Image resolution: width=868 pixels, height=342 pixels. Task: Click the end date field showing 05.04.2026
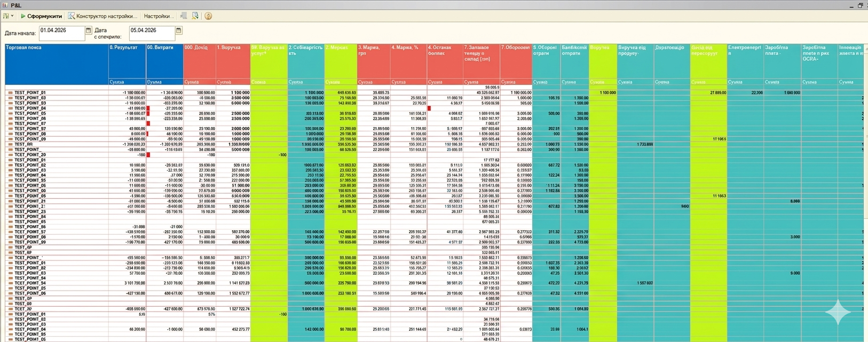pos(152,33)
